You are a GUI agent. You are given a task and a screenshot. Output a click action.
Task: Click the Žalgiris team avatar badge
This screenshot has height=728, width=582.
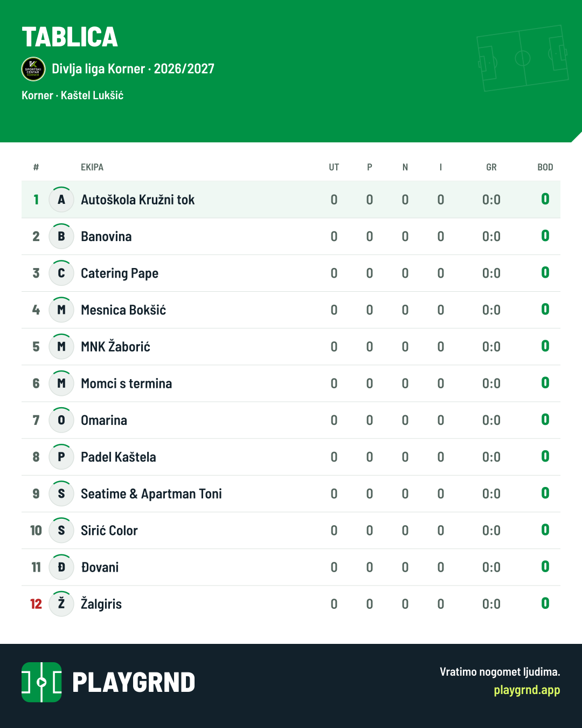point(61,603)
